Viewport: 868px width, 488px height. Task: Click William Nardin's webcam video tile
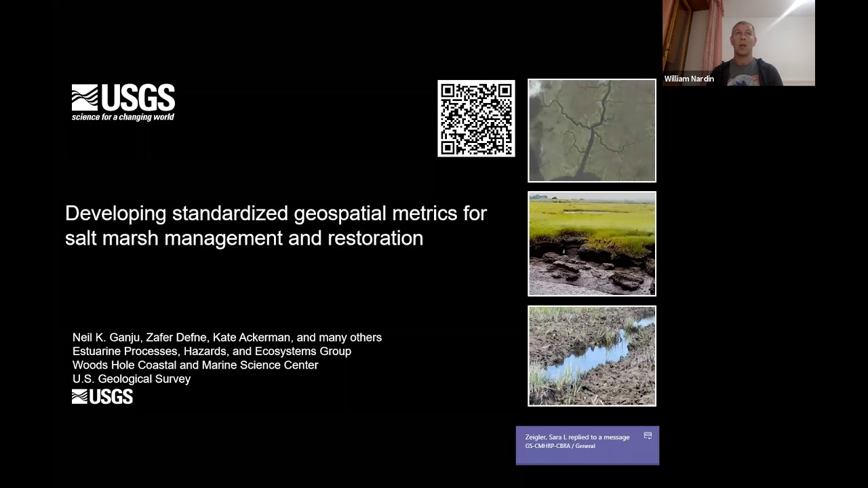pyautogui.click(x=738, y=43)
